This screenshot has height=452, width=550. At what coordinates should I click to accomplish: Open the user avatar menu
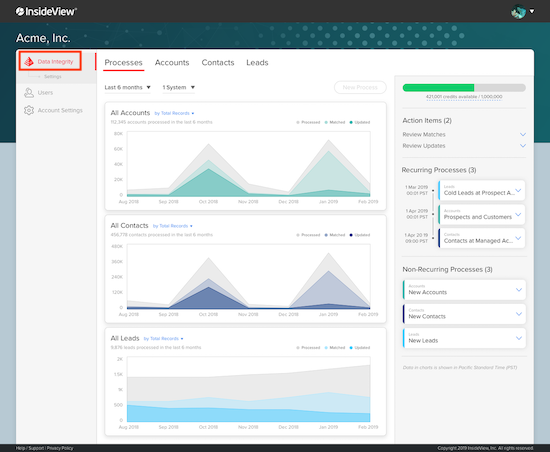pyautogui.click(x=518, y=12)
